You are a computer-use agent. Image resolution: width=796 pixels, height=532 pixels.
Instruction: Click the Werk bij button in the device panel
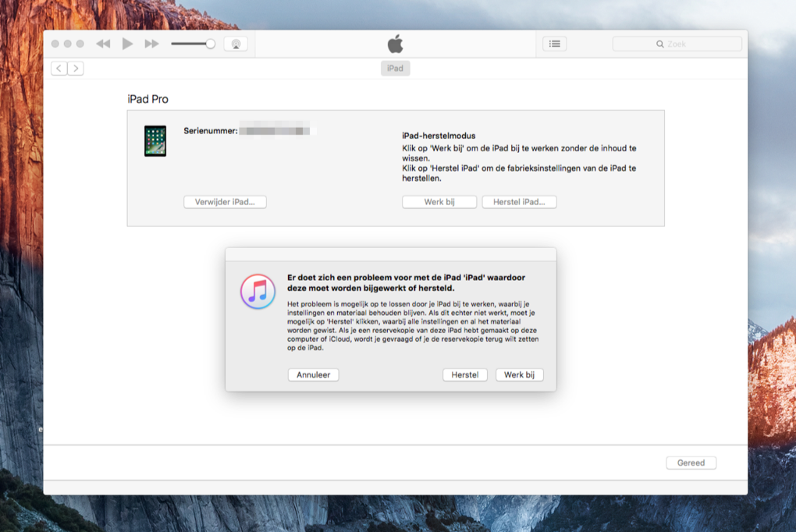(x=439, y=202)
